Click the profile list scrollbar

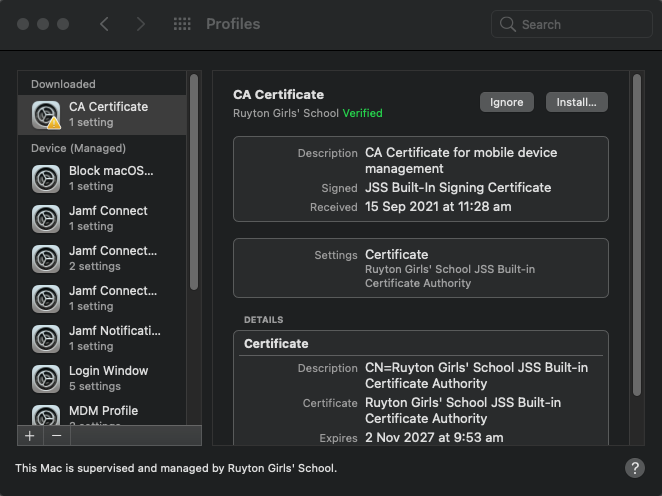194,182
